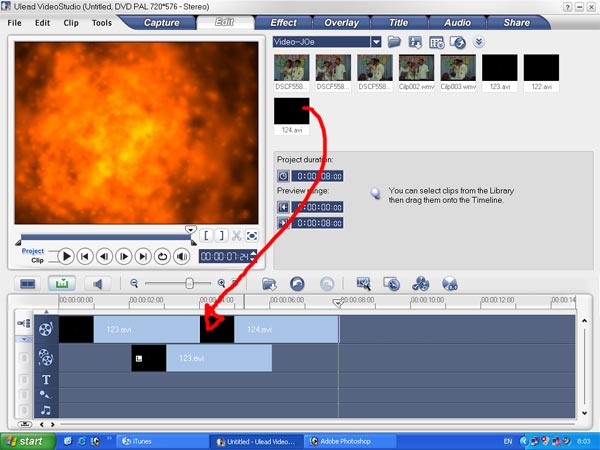Click the export library clip icon
Screen dimensions: 600x450
click(x=415, y=42)
